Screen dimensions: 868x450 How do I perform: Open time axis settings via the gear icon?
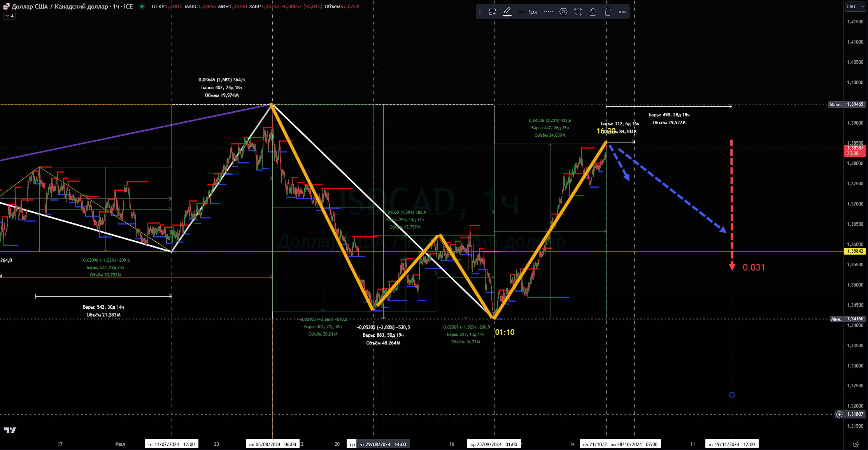pos(855,444)
